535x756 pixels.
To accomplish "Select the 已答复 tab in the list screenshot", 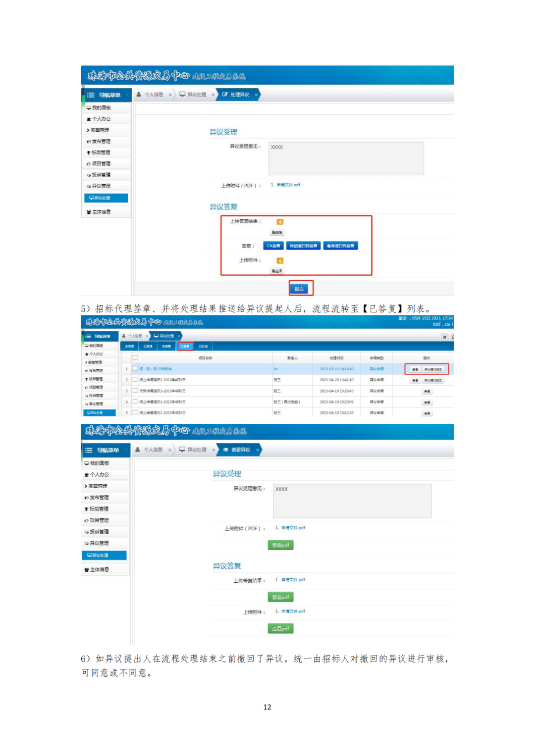I will pos(185,346).
